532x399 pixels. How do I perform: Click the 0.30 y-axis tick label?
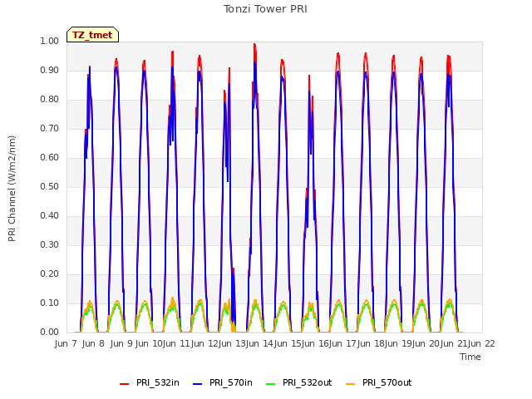coord(50,244)
